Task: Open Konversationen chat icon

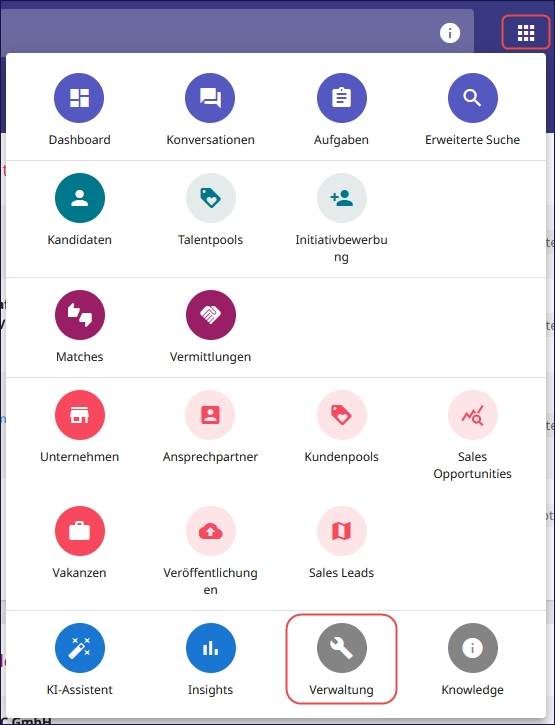Action: [210, 98]
